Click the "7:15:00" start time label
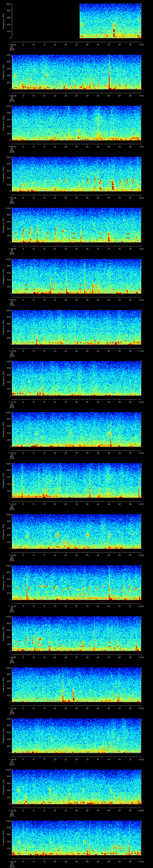153x868 pixels. click(x=12, y=606)
